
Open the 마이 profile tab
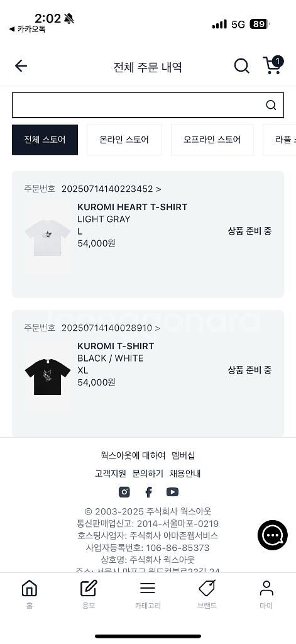[x=266, y=594]
